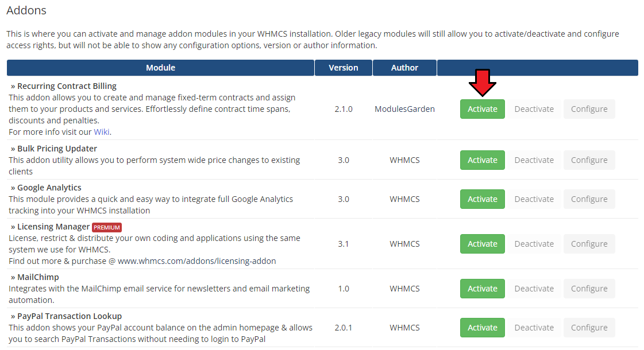Click version 3.1 in Licensing Manager row

coord(344,244)
